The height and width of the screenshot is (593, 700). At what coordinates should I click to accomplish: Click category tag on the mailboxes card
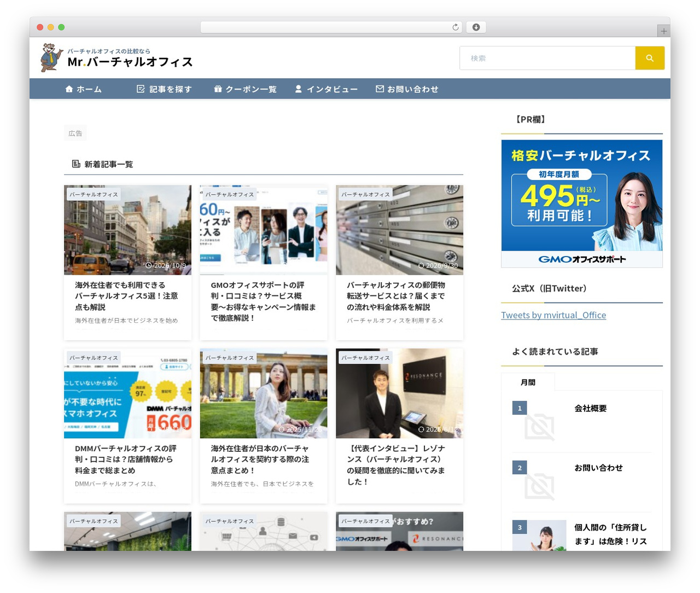click(x=365, y=194)
